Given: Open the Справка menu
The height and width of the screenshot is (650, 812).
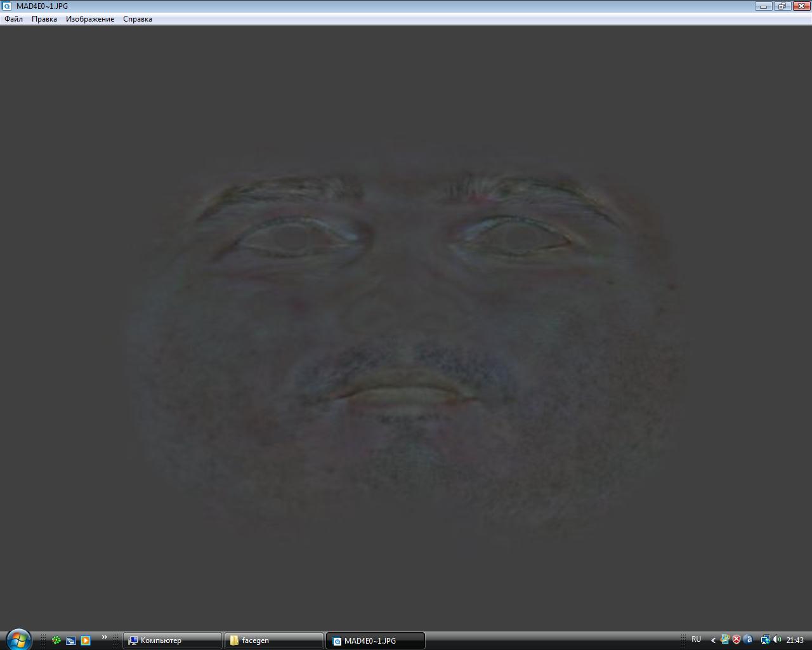Looking at the screenshot, I should tap(138, 19).
